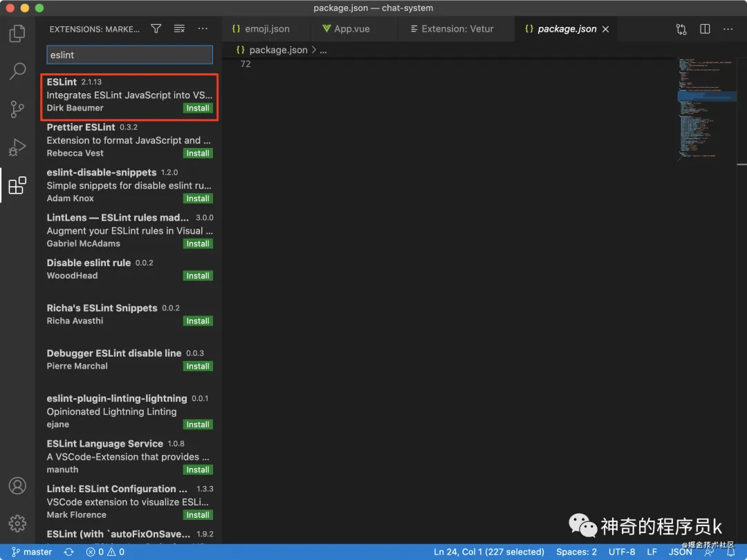Install Prettier ESLint by Rebecca Vest
Screen dimensions: 747x560
(198, 153)
